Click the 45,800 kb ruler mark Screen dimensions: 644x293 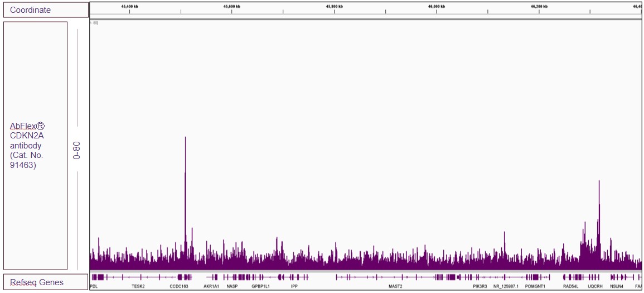click(x=335, y=7)
